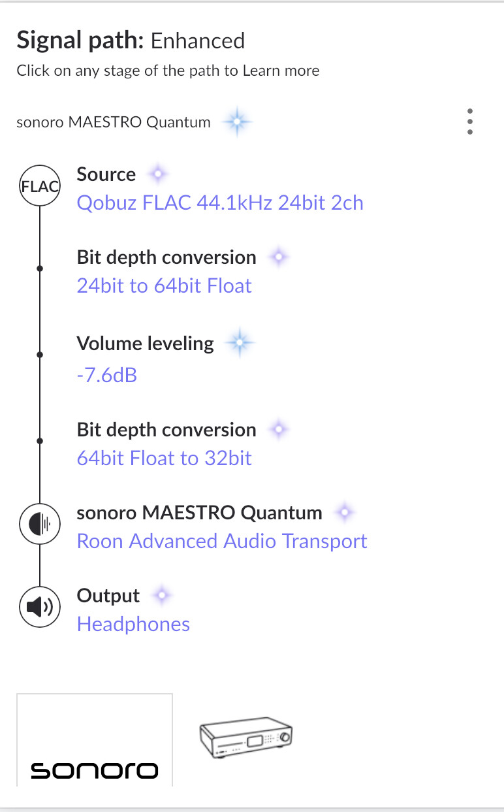Click the star beside the Output label
504x812 pixels.
click(161, 596)
